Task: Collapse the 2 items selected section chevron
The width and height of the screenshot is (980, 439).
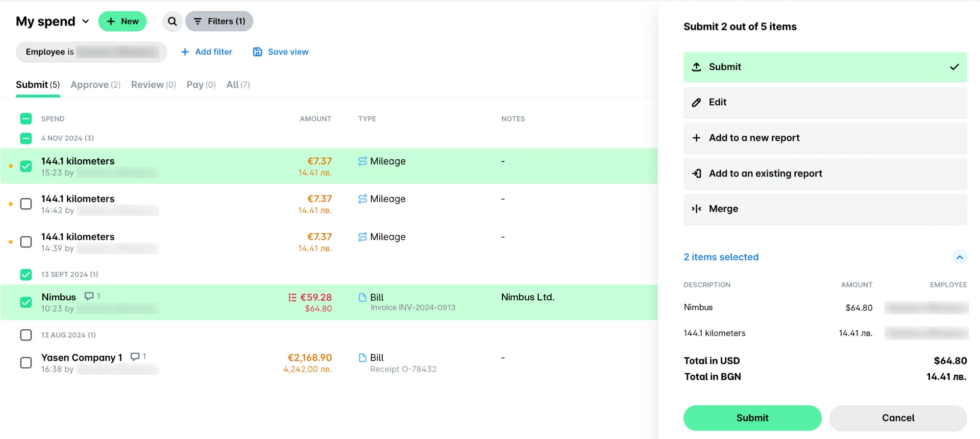Action: pyautogui.click(x=959, y=257)
